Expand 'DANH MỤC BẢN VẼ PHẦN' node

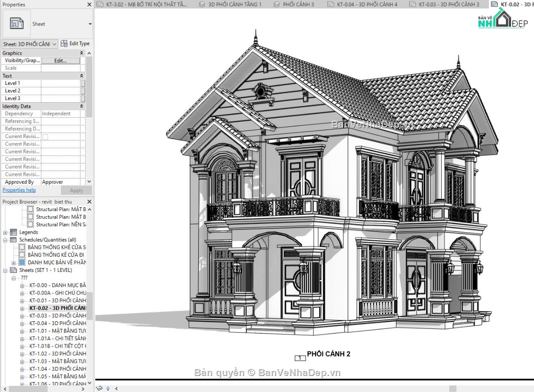coord(14,263)
